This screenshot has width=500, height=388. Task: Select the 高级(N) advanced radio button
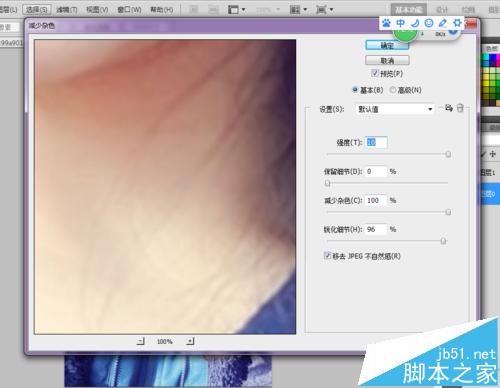pyautogui.click(x=393, y=90)
